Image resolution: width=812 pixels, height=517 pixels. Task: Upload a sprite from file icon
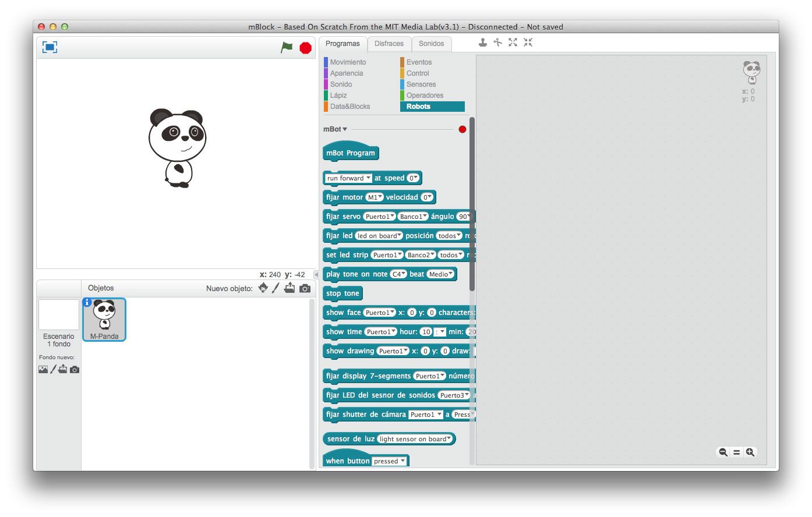pos(290,288)
